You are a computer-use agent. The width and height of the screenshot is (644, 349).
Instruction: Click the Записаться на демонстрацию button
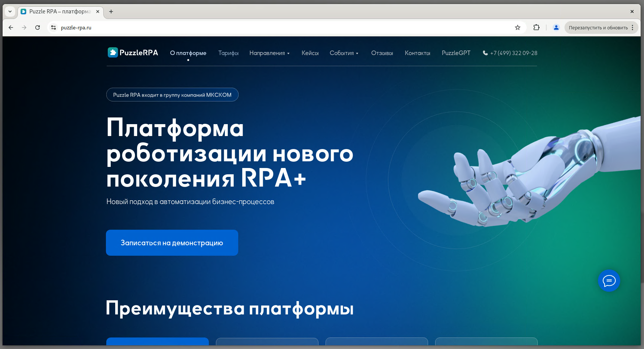pyautogui.click(x=172, y=243)
